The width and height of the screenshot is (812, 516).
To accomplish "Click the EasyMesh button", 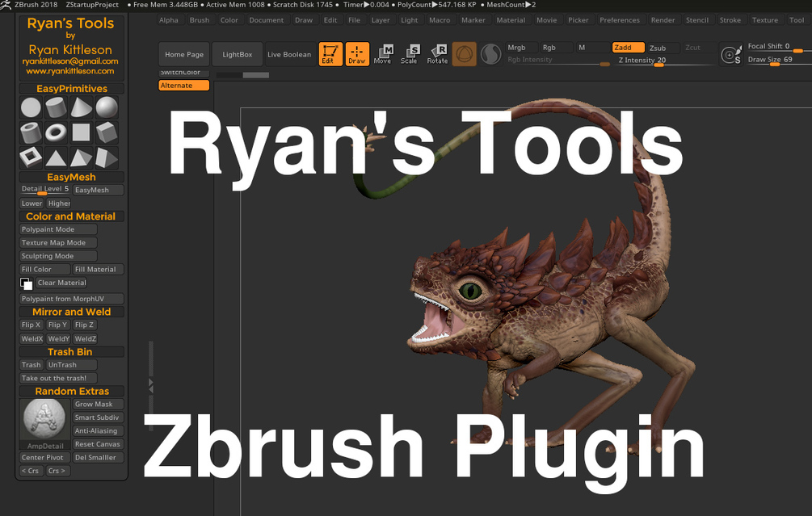I will click(x=99, y=190).
